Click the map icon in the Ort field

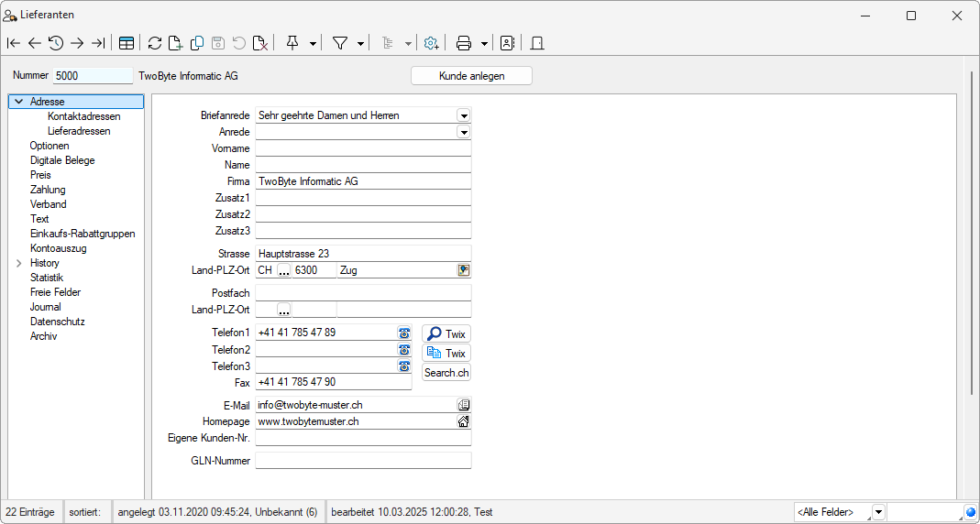click(x=463, y=270)
